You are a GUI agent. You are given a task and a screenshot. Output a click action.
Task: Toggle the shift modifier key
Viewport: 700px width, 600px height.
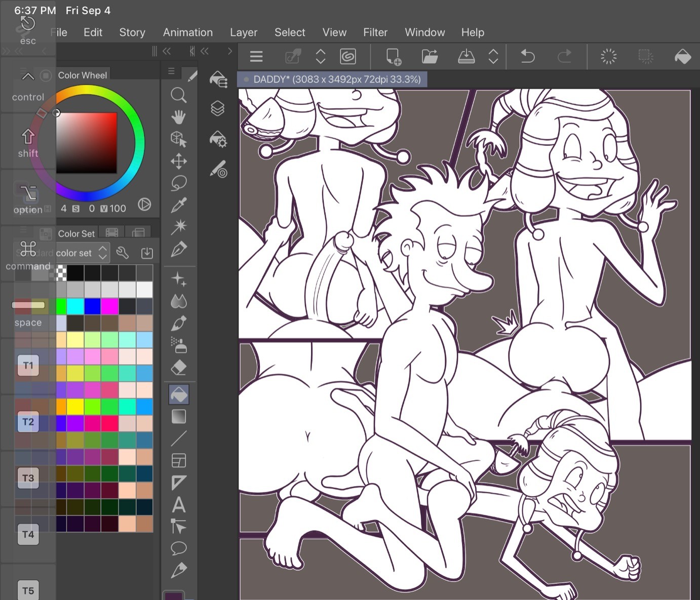coord(28,143)
